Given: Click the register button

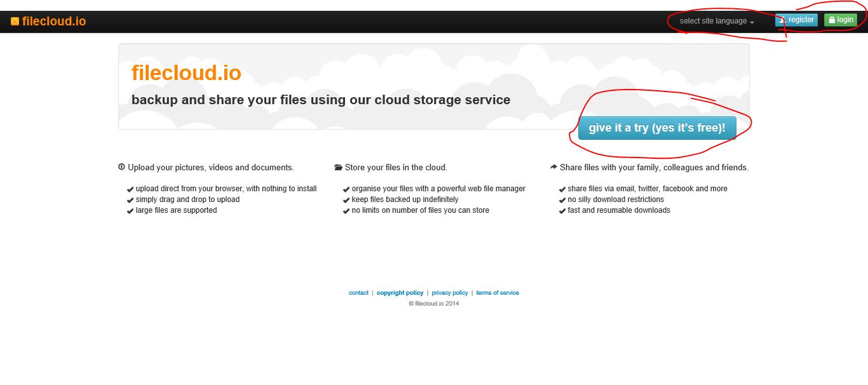Looking at the screenshot, I should pos(796,20).
